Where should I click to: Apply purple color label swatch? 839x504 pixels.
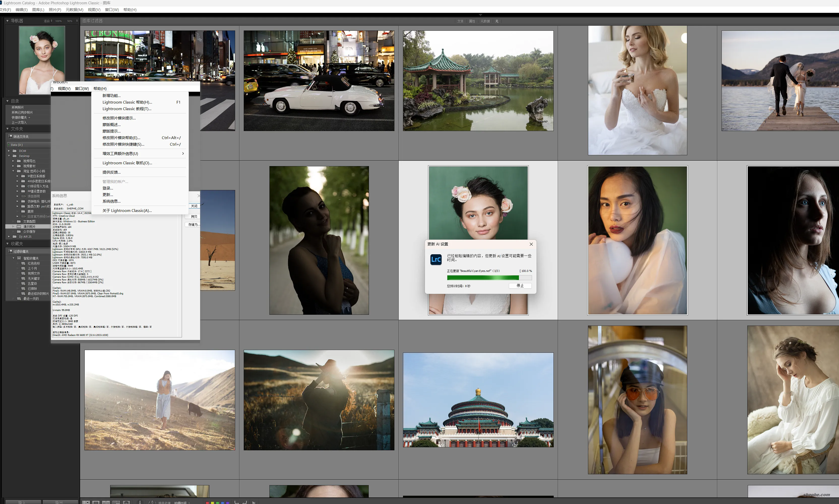pyautogui.click(x=228, y=503)
